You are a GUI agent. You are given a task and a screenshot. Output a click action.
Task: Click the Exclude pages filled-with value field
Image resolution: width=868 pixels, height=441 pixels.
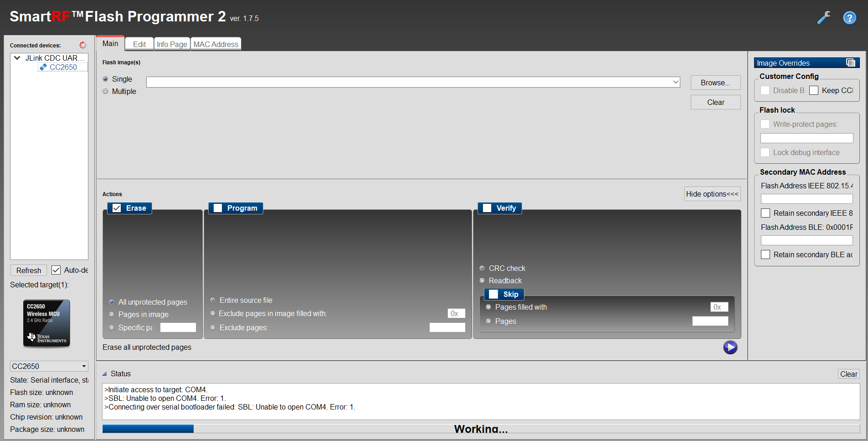coord(457,313)
